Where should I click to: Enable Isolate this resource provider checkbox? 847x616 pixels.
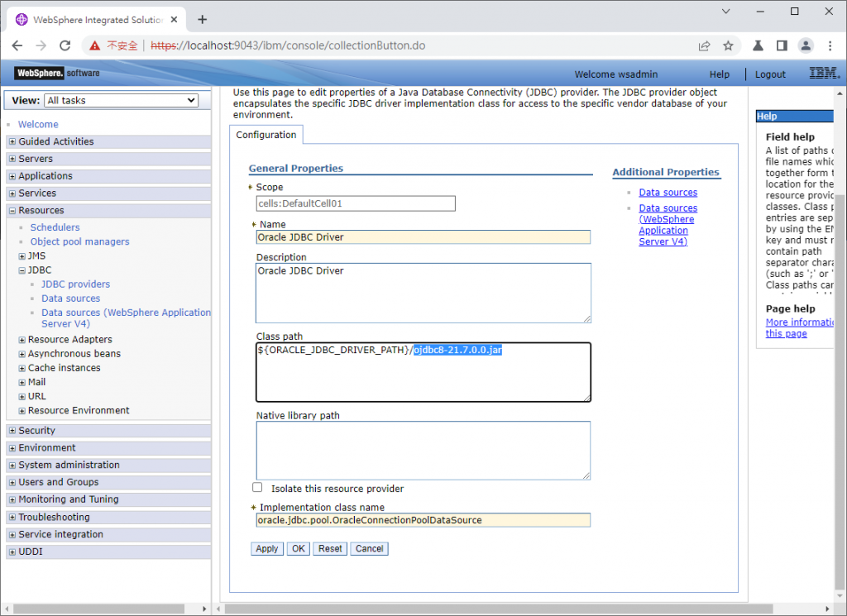pyautogui.click(x=258, y=488)
